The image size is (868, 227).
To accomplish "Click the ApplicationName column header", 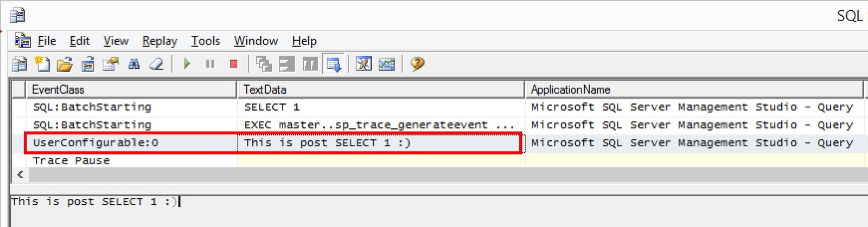I will coord(694,89).
